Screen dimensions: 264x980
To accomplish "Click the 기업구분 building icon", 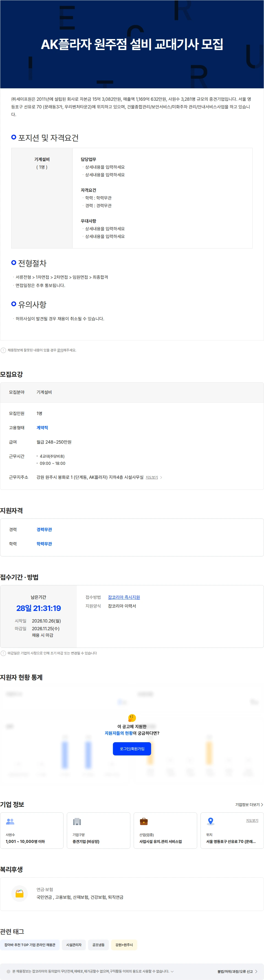I will coord(77,821).
